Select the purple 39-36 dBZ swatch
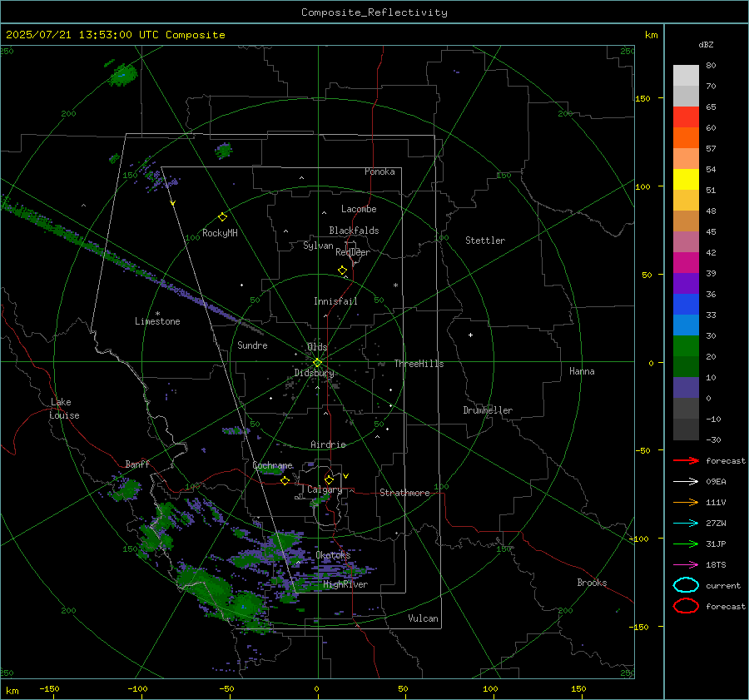 (686, 283)
